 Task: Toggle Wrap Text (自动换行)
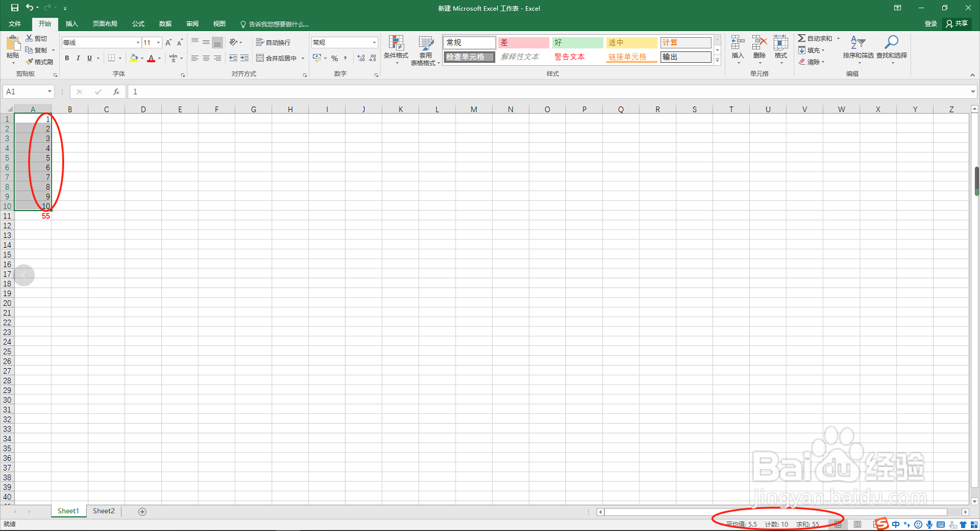coord(273,42)
